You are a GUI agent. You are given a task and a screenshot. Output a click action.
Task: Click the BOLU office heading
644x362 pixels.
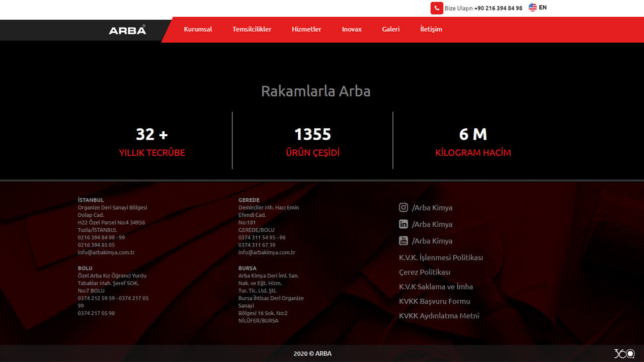[85, 268]
